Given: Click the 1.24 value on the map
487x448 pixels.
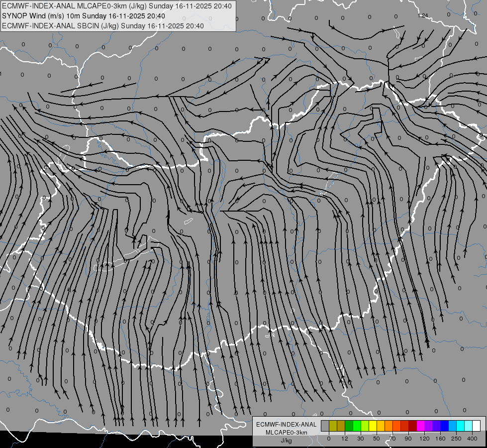Looking at the screenshot, I should [423, 15].
